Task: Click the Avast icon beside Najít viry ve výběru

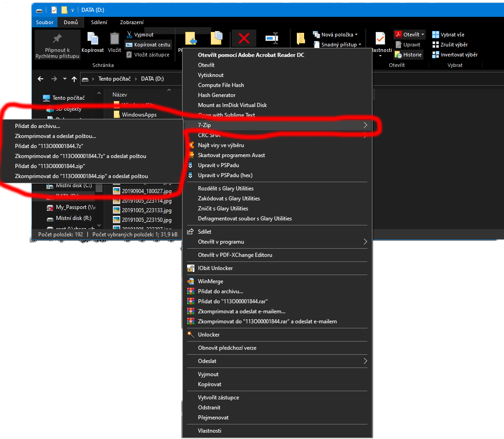Action: 191,145
